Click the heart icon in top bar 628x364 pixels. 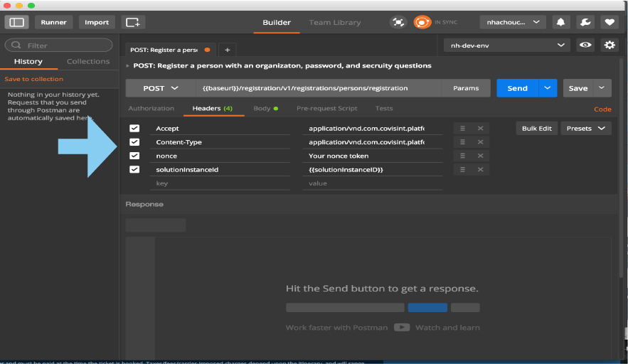point(609,22)
